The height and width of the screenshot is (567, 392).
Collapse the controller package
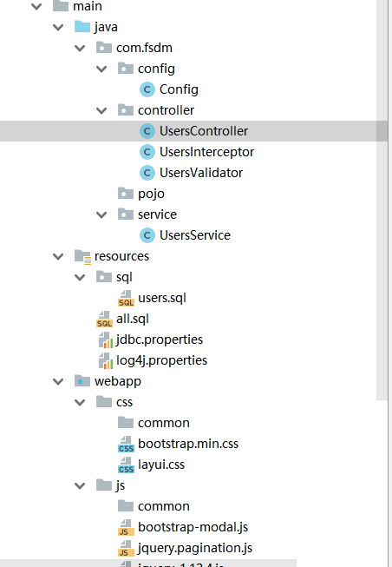101,110
